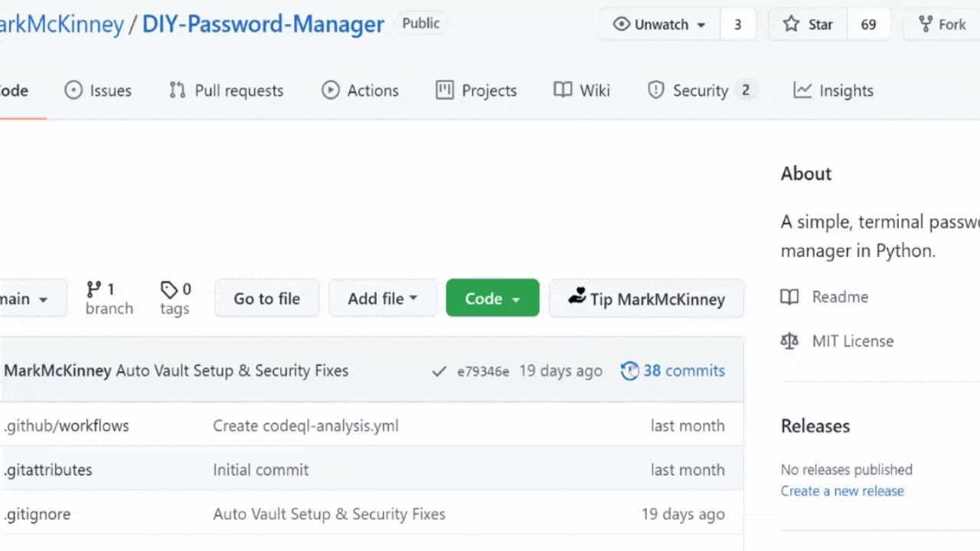Open the Unwatch dropdown arrow

(701, 25)
